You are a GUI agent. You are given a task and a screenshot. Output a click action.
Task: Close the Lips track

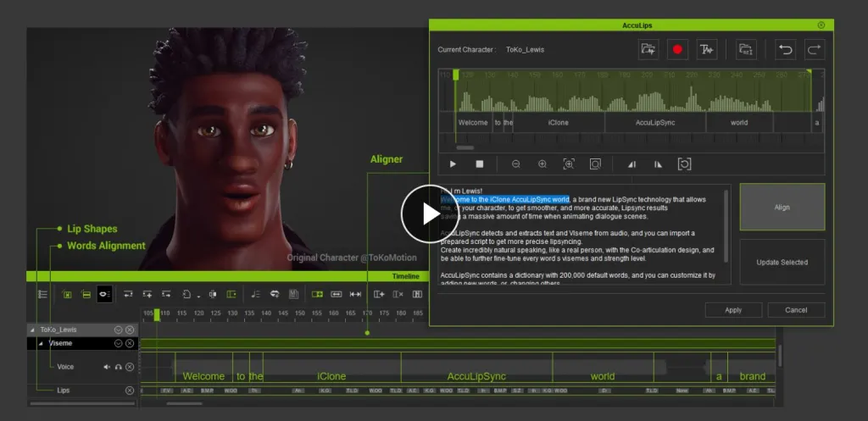click(x=130, y=391)
